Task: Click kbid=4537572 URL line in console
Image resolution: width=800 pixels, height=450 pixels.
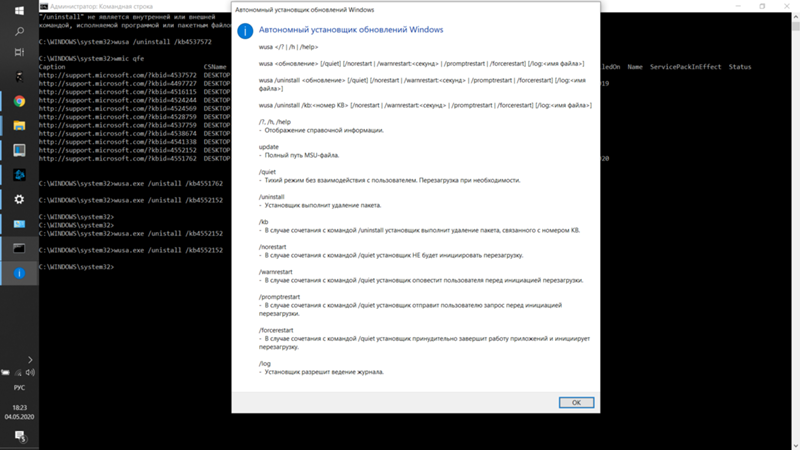Action: [118, 75]
